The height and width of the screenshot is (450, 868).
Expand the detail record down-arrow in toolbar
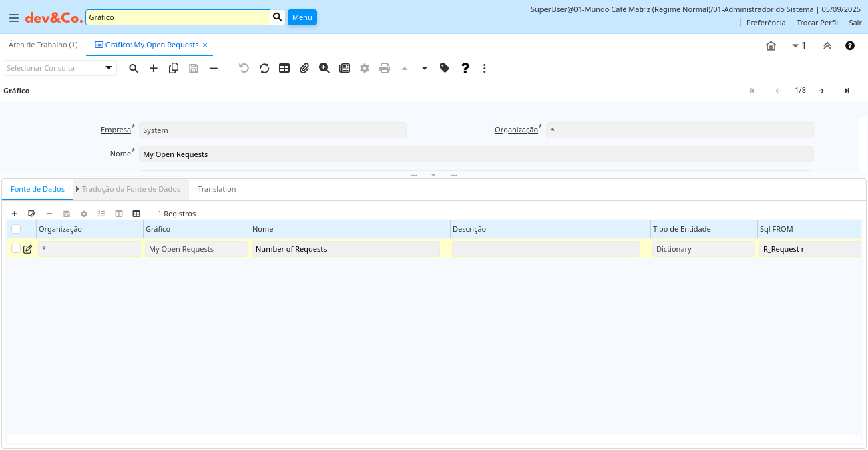click(x=425, y=68)
